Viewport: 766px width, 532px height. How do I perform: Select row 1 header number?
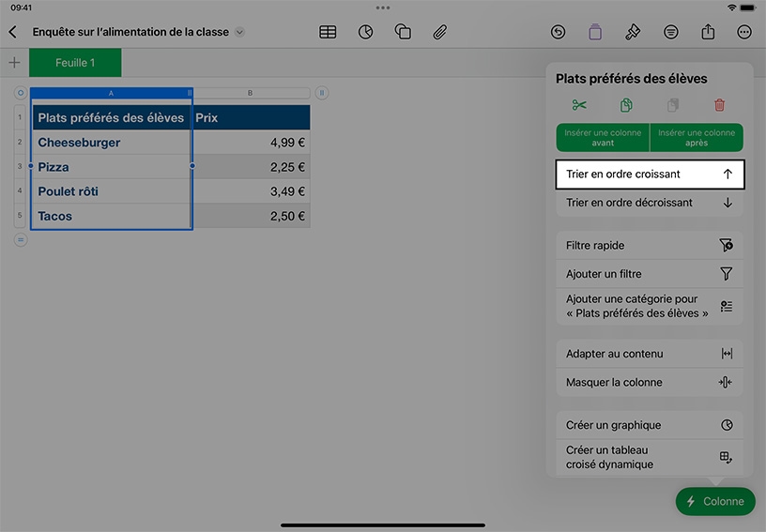20,117
